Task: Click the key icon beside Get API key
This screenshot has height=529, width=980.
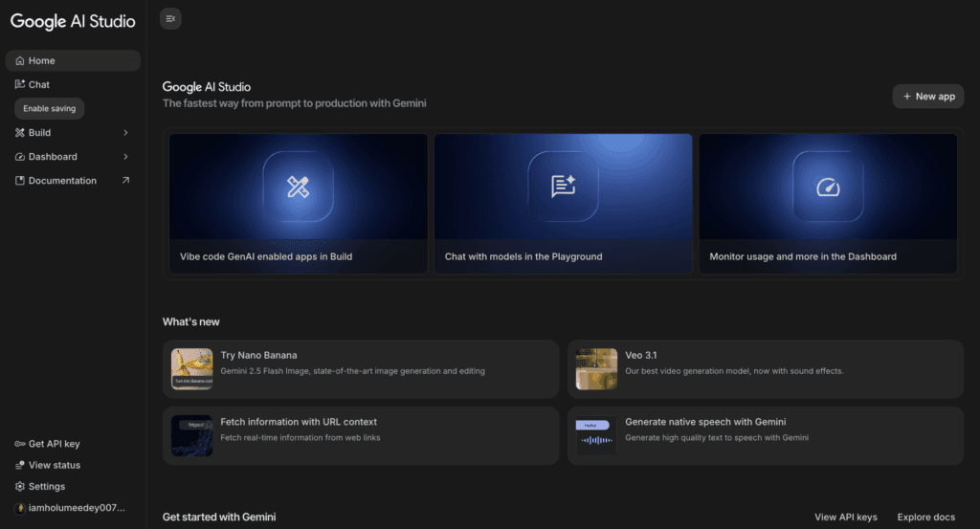Action: click(20, 444)
